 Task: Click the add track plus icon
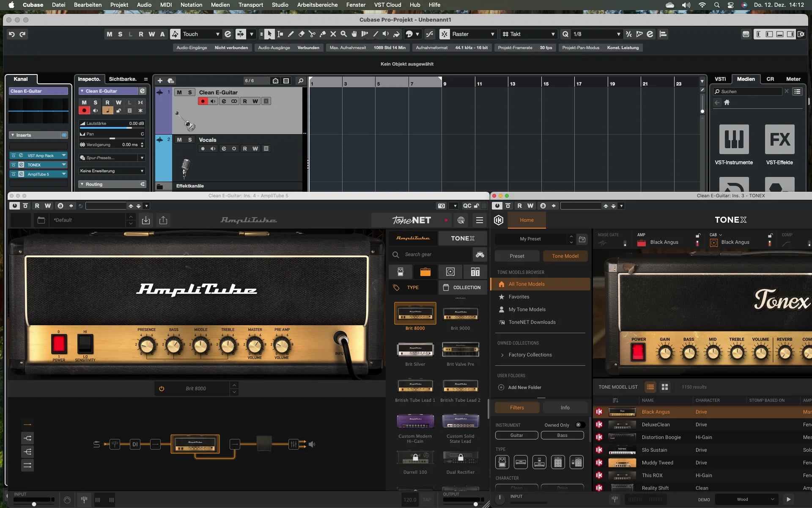(160, 80)
